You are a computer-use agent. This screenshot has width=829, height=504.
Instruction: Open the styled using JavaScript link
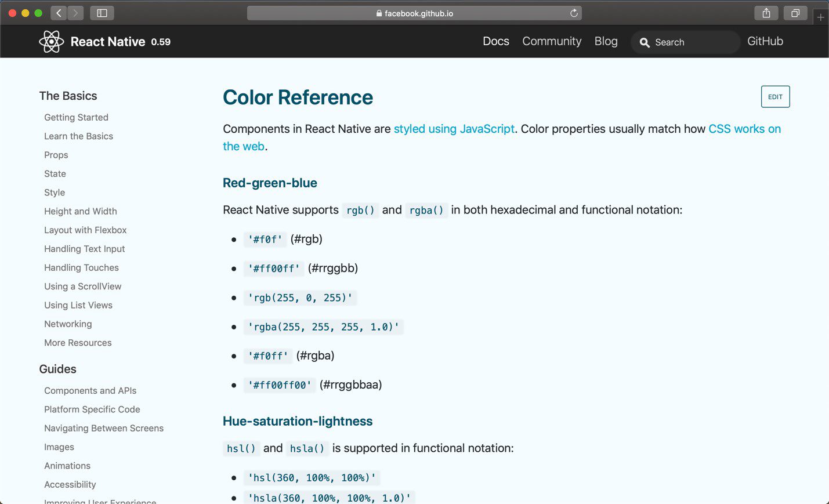click(x=454, y=129)
